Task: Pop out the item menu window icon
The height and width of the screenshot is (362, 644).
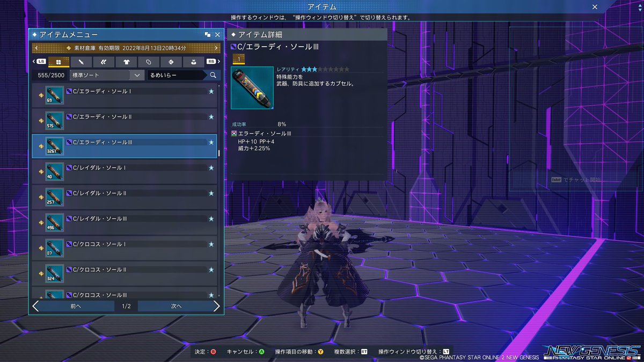Action: coord(208,34)
